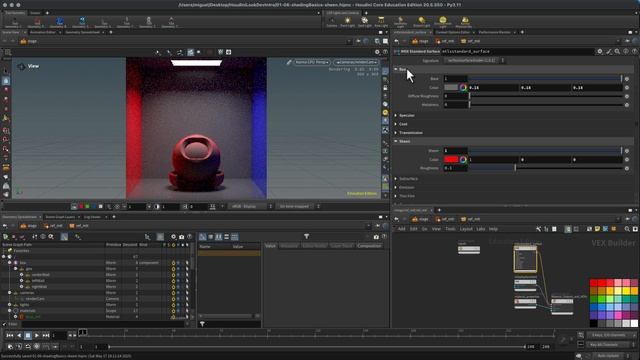
Task: Click the Auto Update button
Action: coord(608,356)
